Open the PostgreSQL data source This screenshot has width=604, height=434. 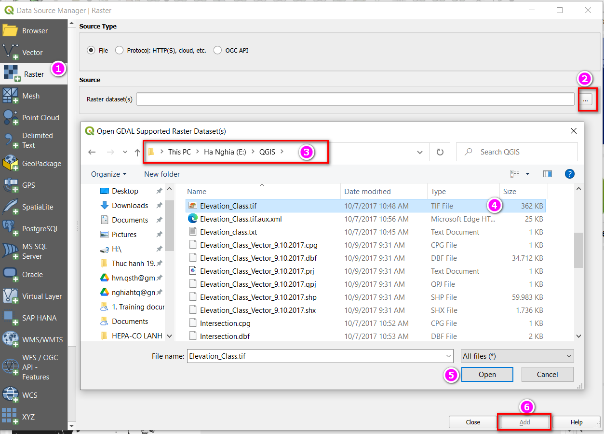(34, 228)
